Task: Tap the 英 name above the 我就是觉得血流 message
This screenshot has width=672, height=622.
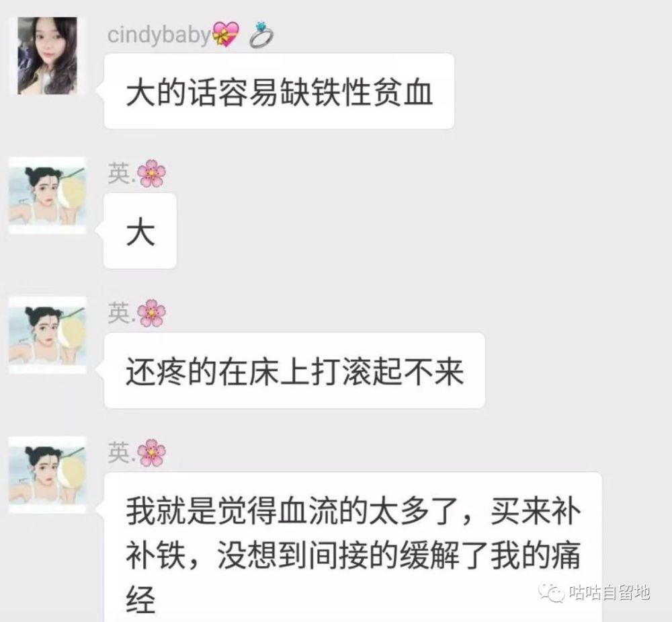Action: 122,453
